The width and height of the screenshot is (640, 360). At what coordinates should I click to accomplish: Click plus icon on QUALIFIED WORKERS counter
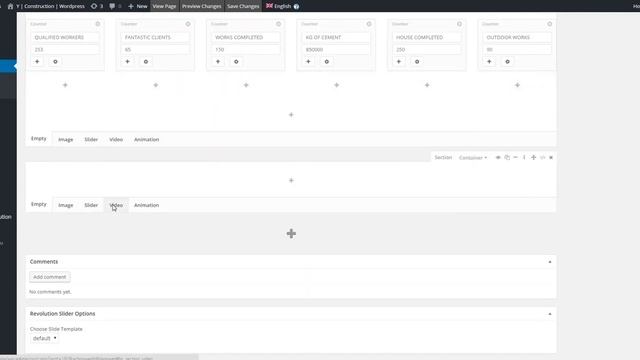37,62
